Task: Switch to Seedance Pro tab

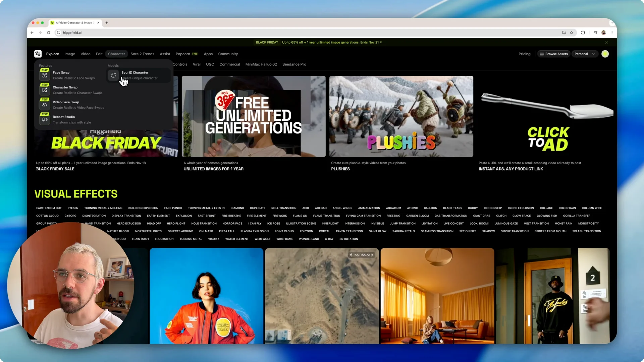Action: coord(294,64)
